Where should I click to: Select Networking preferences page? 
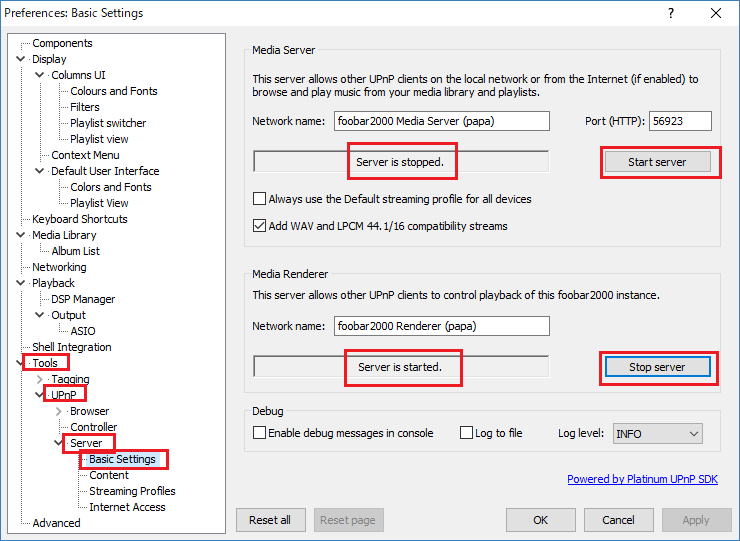pyautogui.click(x=59, y=267)
